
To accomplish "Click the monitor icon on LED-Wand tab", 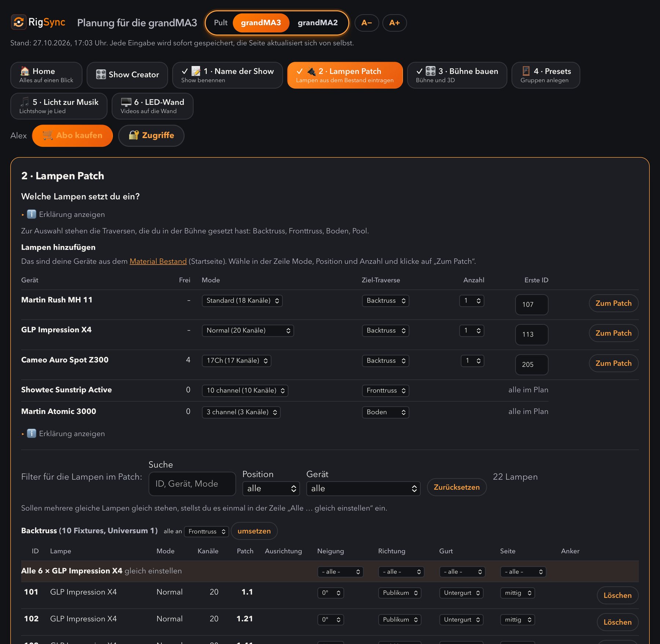I will coord(126,102).
